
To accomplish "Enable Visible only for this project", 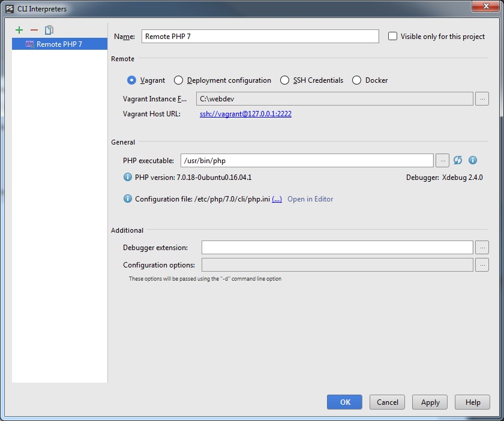I will [x=393, y=36].
